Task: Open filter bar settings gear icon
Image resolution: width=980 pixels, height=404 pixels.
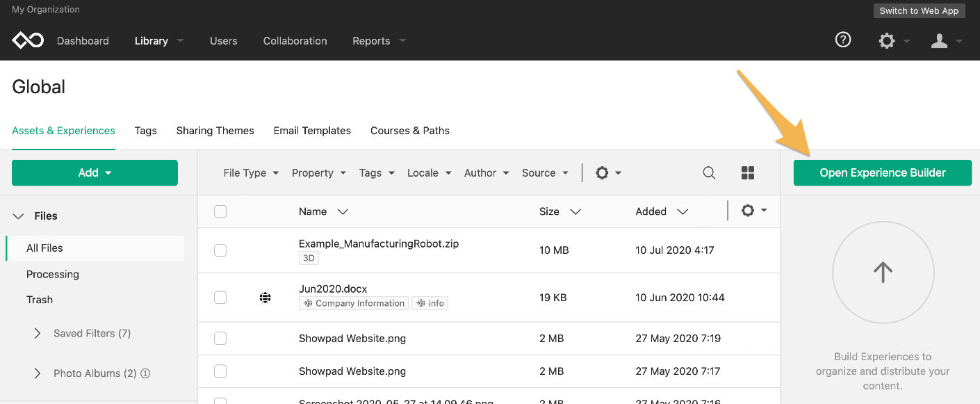Action: pos(603,173)
